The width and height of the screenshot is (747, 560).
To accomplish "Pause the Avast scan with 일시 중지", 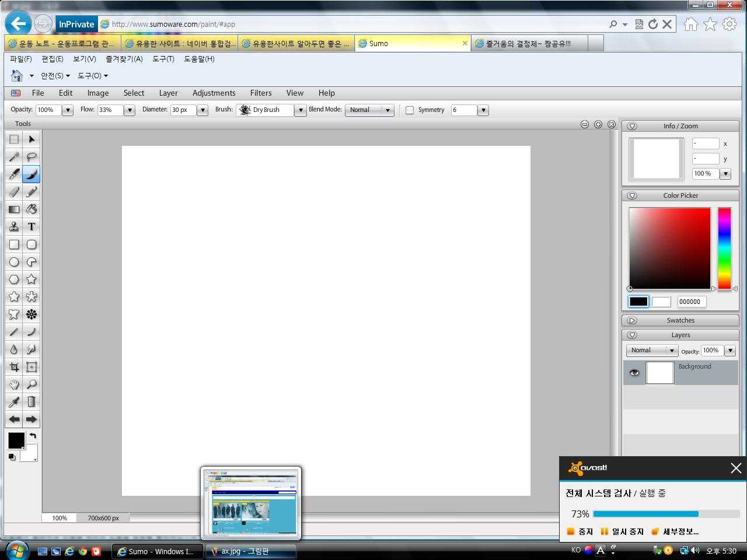I will point(622,531).
